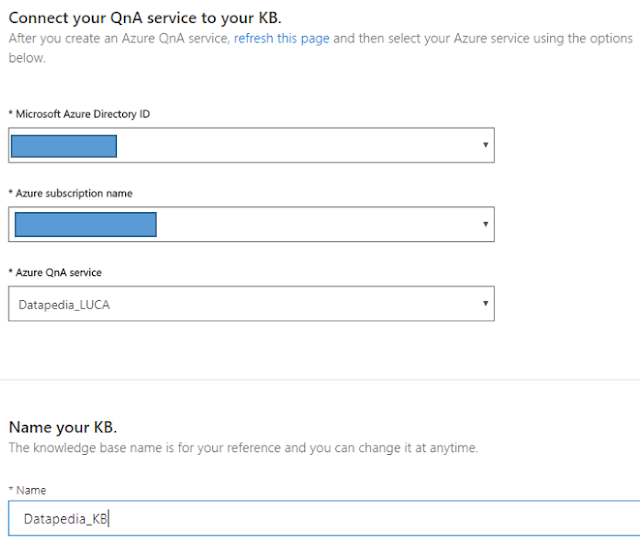Image resolution: width=640 pixels, height=546 pixels.
Task: Expand the Azure QnA service dropdown
Action: 250,304
